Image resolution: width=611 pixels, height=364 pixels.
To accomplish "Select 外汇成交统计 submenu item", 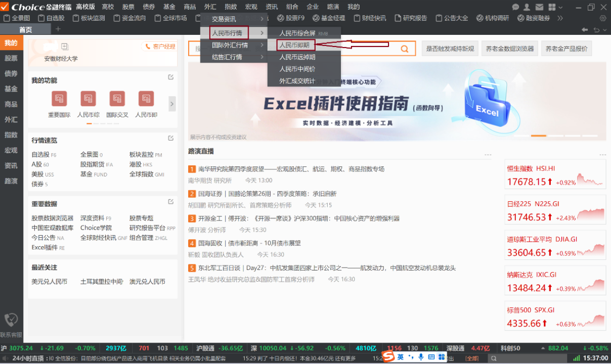I will pyautogui.click(x=304, y=81).
